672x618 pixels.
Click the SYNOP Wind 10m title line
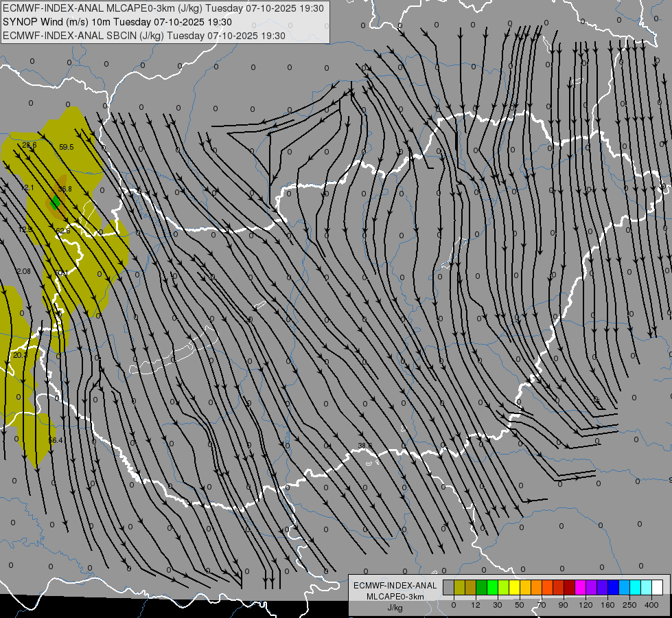point(117,22)
